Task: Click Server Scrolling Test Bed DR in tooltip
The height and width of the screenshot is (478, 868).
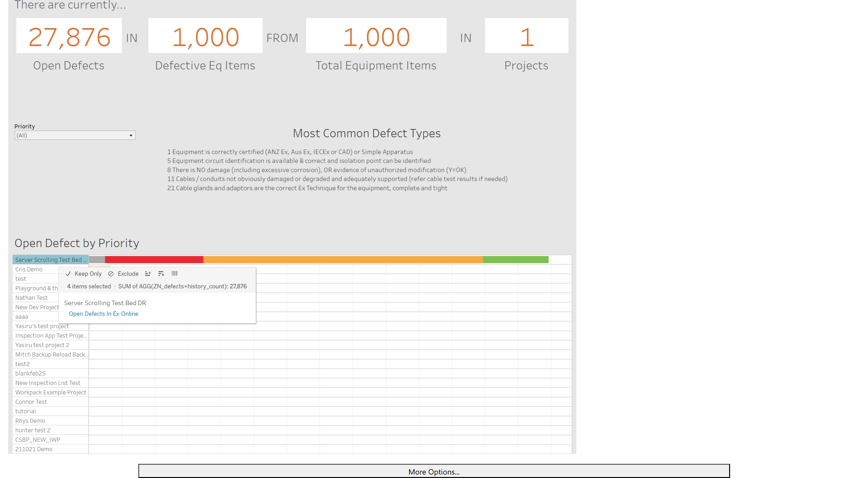Action: (105, 303)
